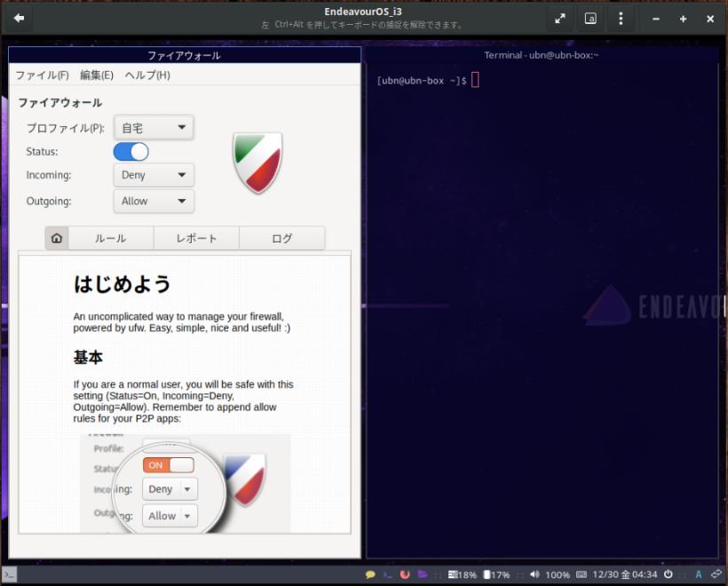
Task: Switch to the ログ tab
Action: (x=281, y=238)
